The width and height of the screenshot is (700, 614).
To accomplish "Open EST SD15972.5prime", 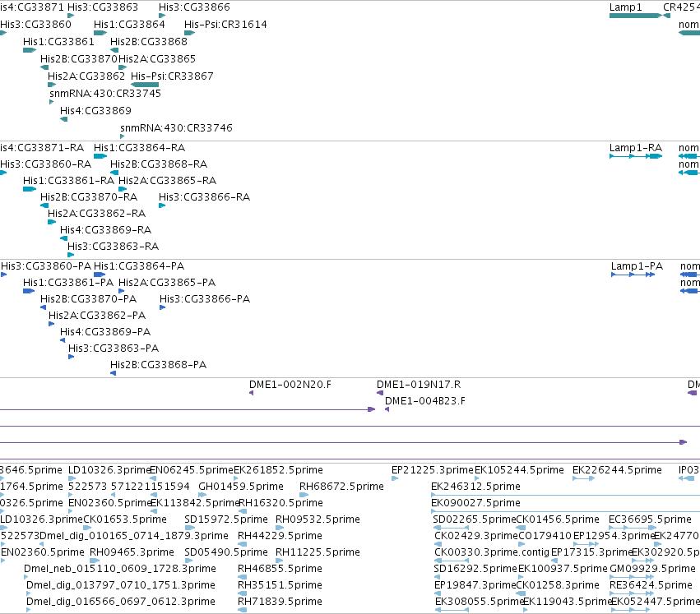I will point(226,519).
